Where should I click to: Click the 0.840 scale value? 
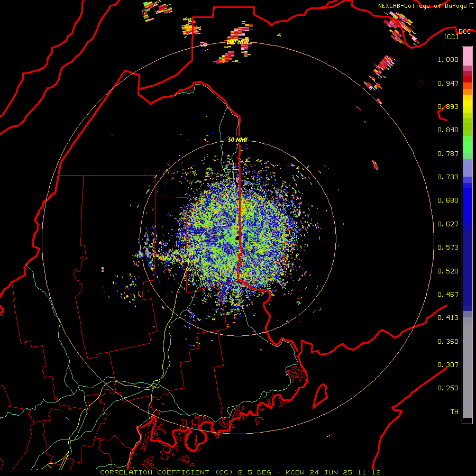click(448, 130)
